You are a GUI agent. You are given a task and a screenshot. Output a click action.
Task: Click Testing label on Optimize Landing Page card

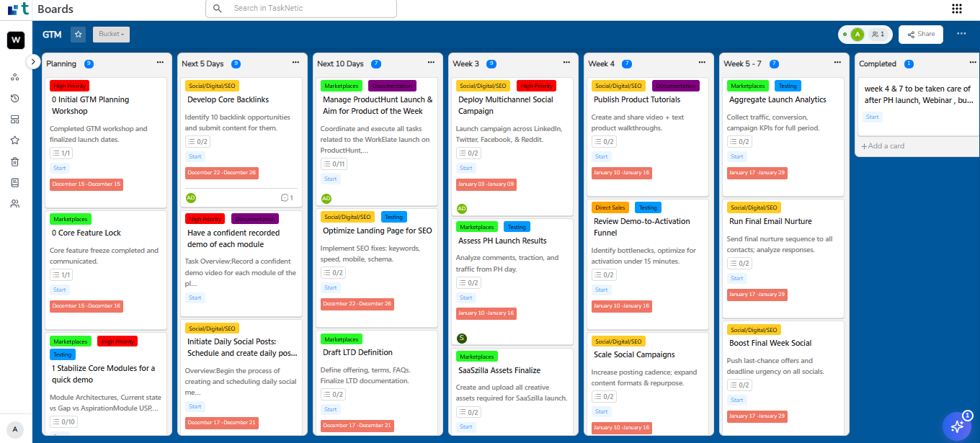[x=393, y=217]
